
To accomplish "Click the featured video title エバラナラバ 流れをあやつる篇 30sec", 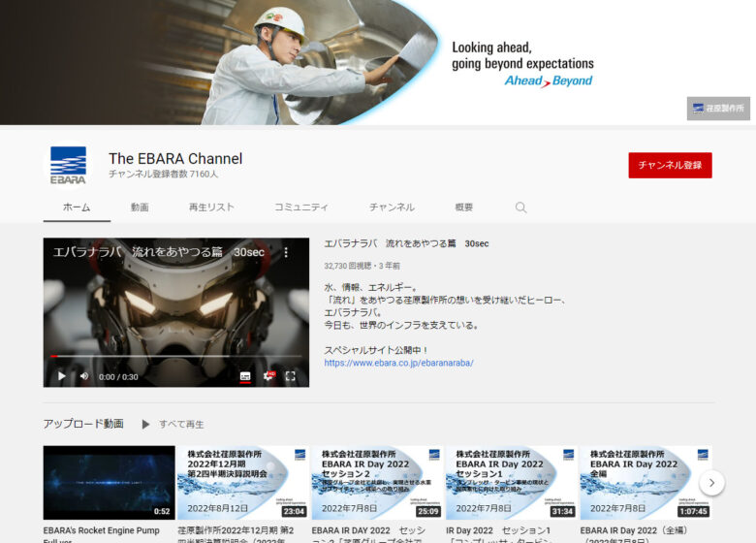I will [x=406, y=243].
